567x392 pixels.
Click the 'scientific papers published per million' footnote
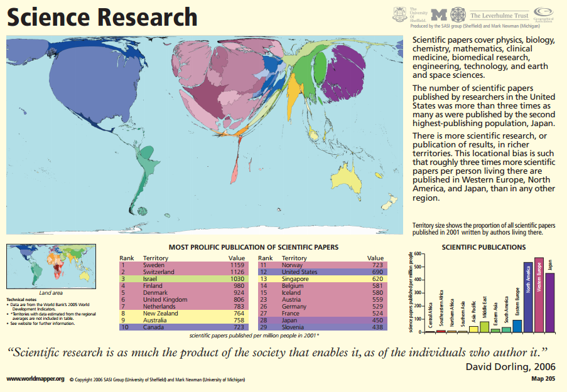[x=254, y=336]
